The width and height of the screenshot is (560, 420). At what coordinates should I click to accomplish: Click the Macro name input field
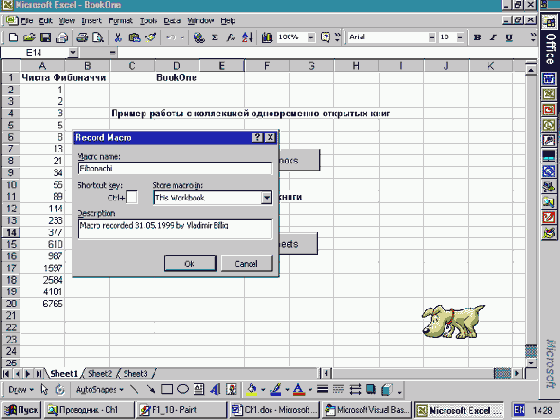(x=175, y=168)
